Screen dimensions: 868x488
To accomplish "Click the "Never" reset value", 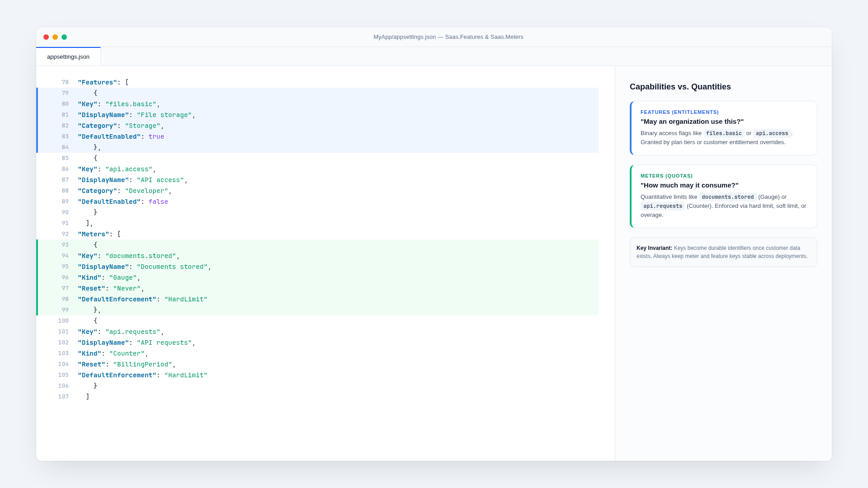I will point(127,288).
